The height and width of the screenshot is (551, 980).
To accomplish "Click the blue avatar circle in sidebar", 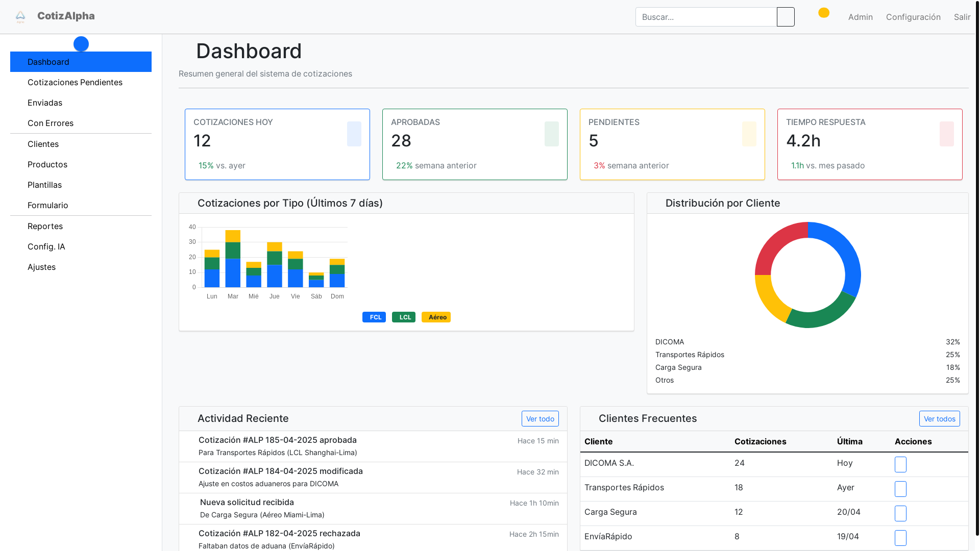I will click(81, 44).
